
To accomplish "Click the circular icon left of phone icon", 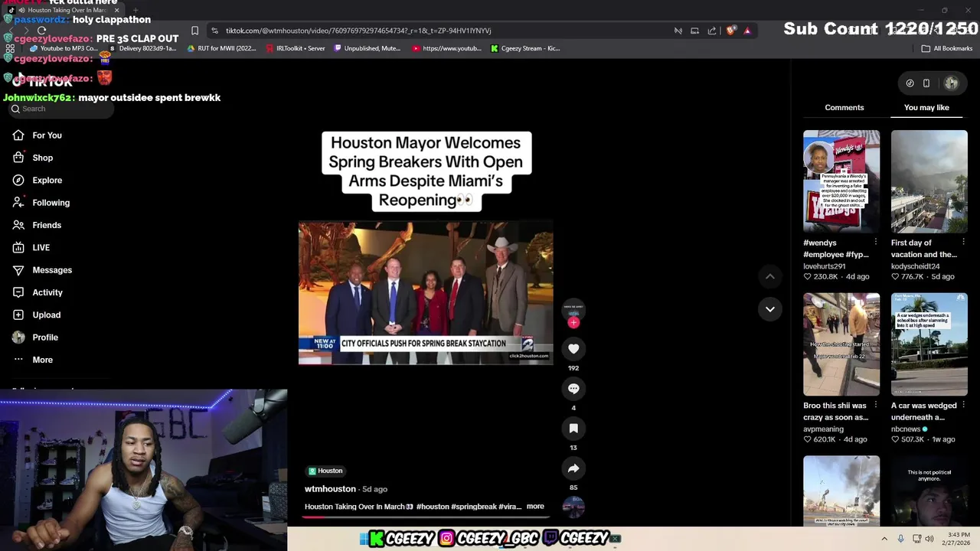I will (x=910, y=83).
